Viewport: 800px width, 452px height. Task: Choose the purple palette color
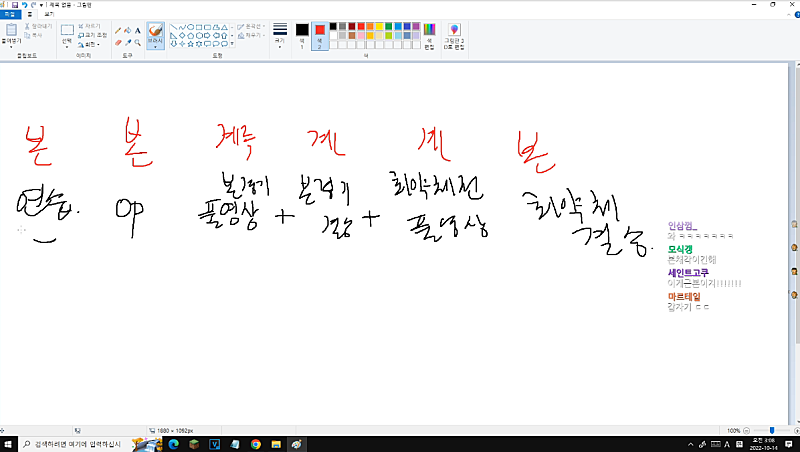[x=416, y=27]
